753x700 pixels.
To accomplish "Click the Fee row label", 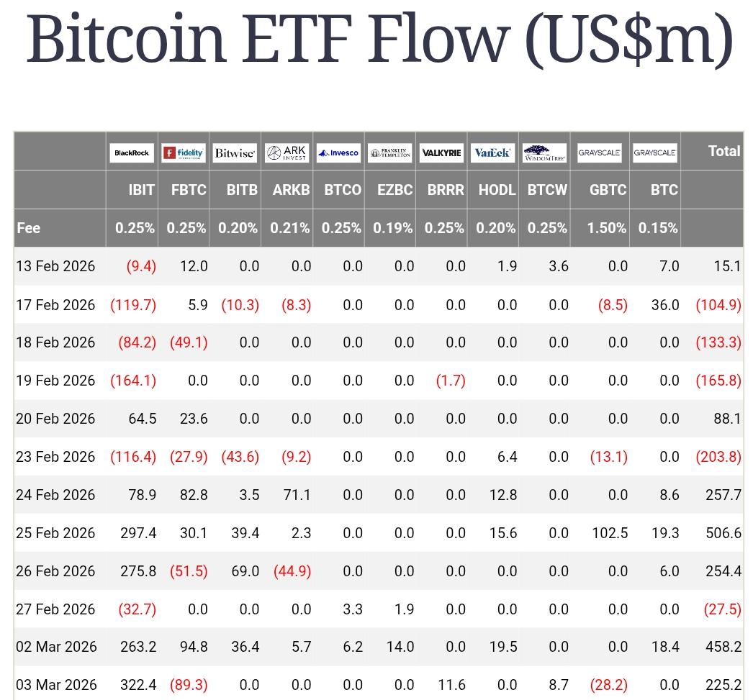I will coord(29,228).
